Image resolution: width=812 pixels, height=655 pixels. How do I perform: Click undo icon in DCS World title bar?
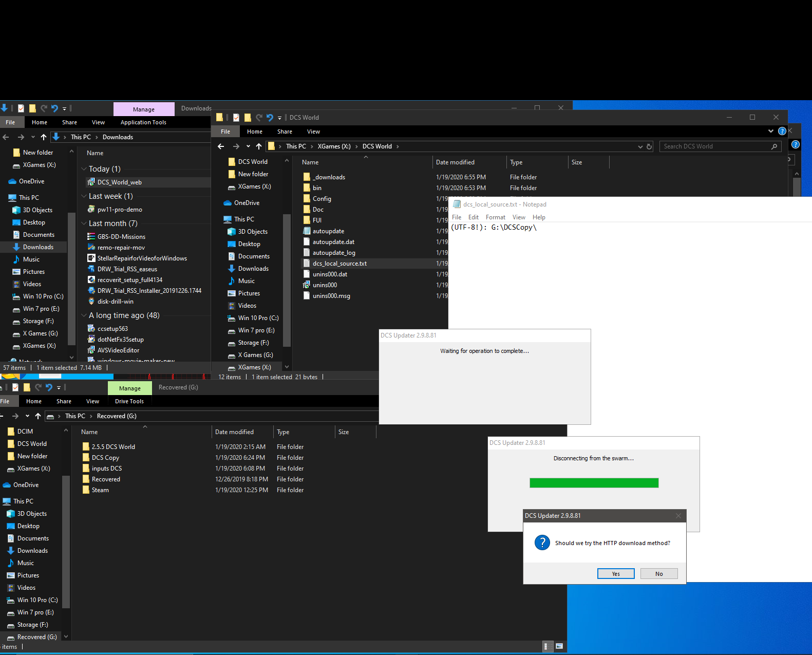(x=270, y=118)
